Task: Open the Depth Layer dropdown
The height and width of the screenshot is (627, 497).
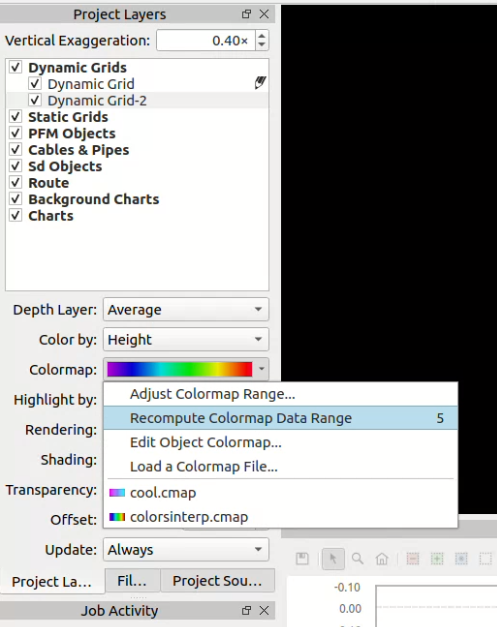Action: tap(186, 309)
